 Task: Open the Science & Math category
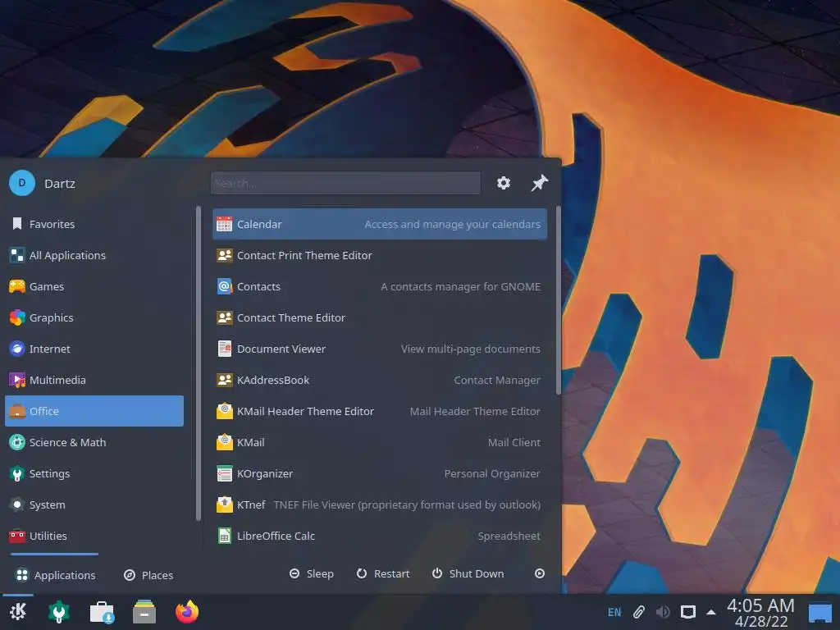point(94,442)
